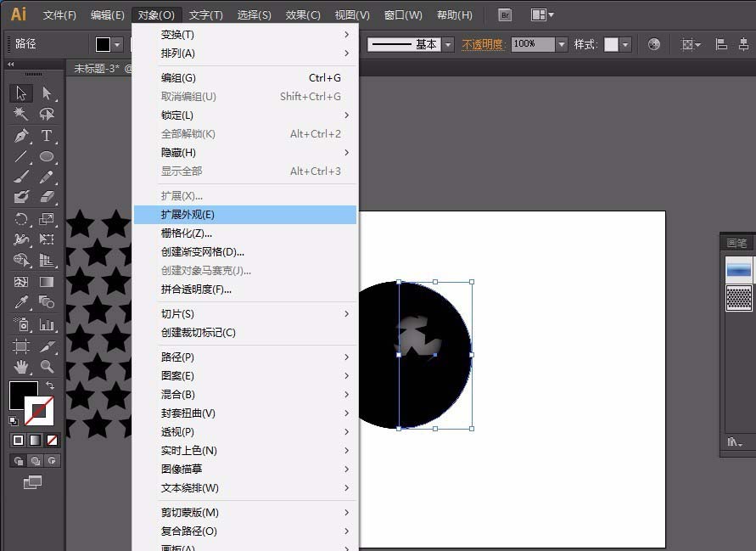Toggle stroke and fill with swap arrow
Screen dimensions: 756x551
tap(49, 385)
